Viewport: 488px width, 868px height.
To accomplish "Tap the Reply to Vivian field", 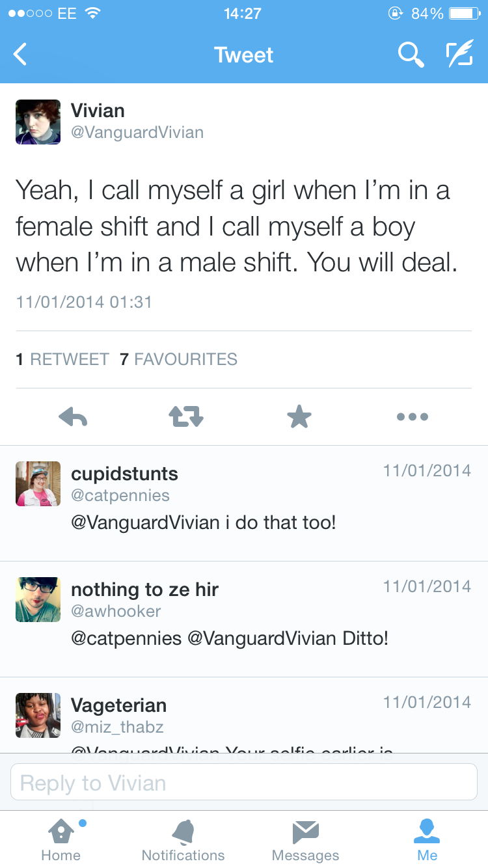I will (x=244, y=782).
